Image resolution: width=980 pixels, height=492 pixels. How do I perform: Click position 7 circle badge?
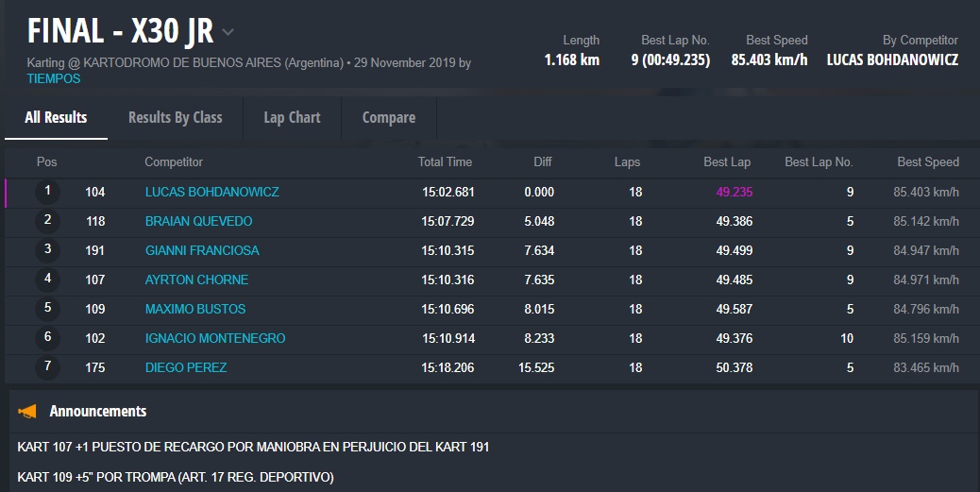click(x=47, y=367)
